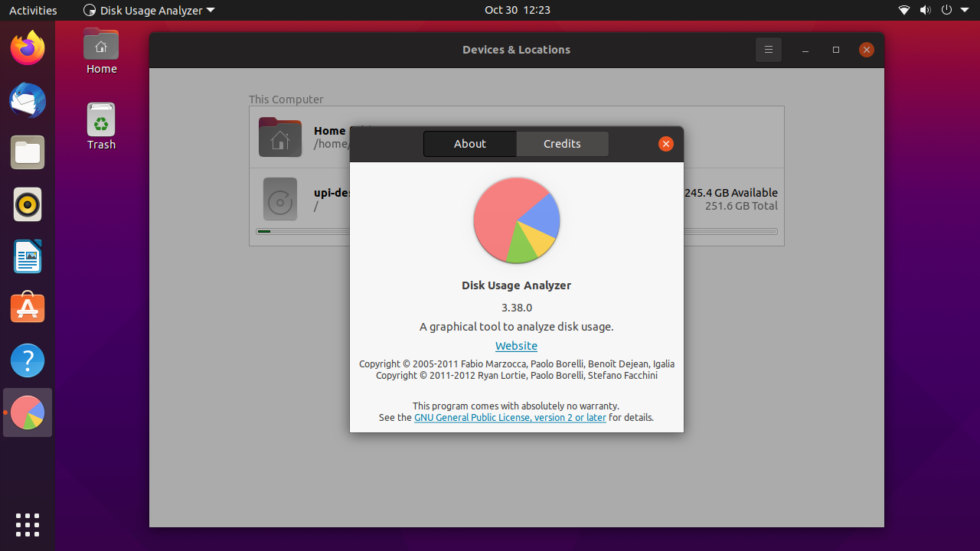
Task: Click the upi-desktop disk drive icon
Action: point(280,199)
